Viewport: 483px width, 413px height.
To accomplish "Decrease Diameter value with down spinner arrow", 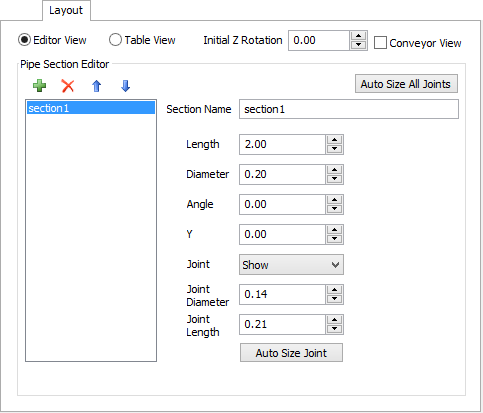I will click(334, 179).
